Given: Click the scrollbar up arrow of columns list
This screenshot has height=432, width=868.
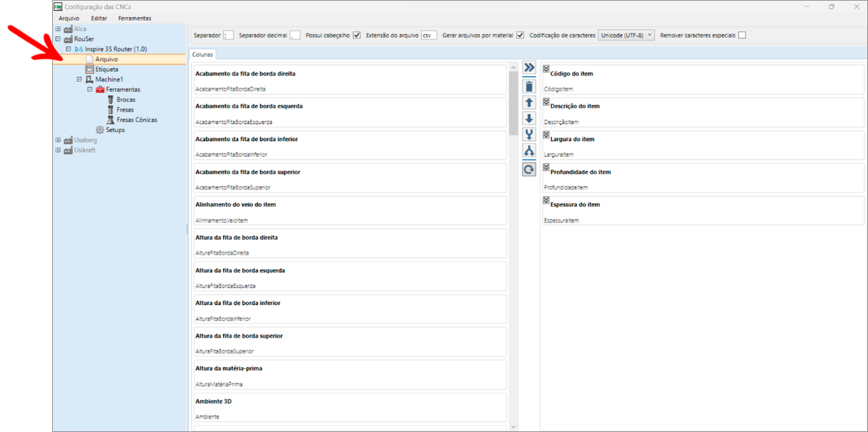Looking at the screenshot, I should [x=514, y=66].
